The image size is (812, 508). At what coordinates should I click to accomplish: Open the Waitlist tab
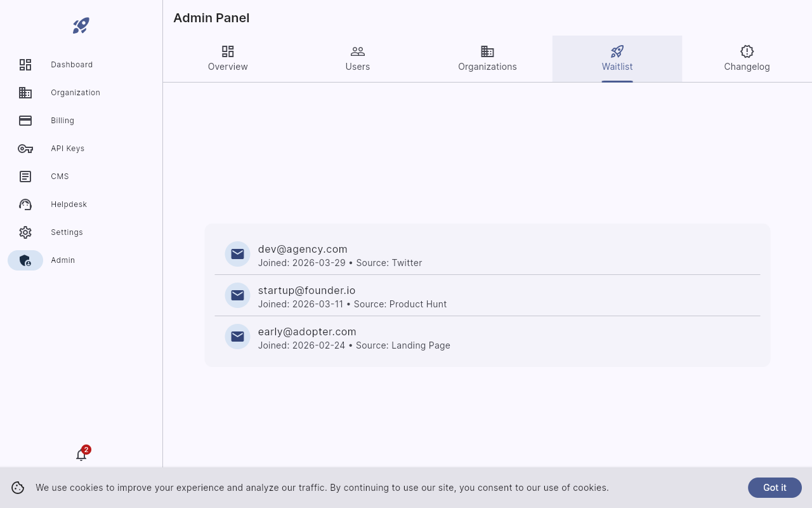point(617,58)
